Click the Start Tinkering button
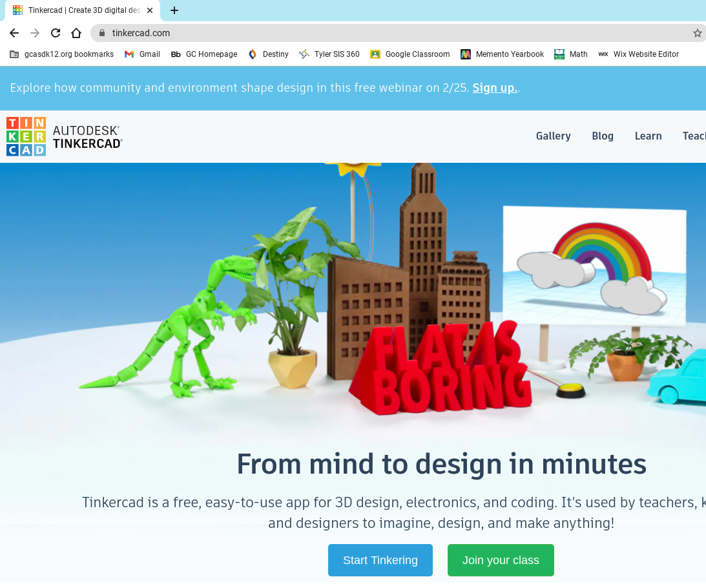Image resolution: width=706 pixels, height=588 pixels. (x=380, y=560)
